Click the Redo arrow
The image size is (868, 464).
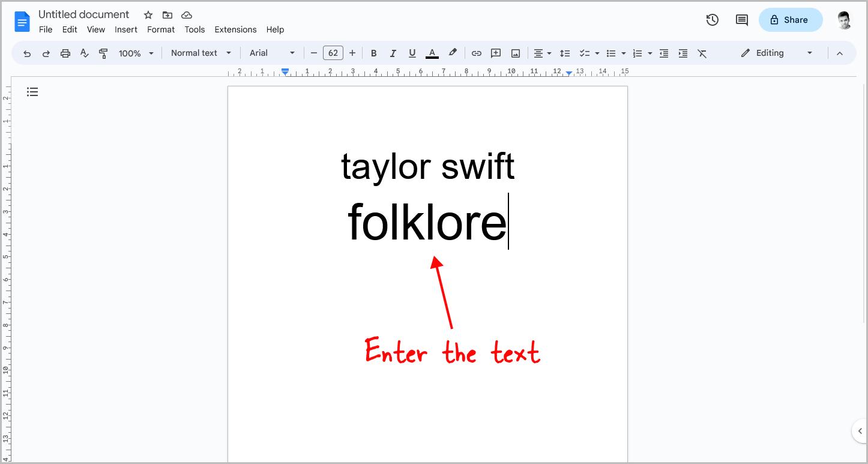pos(46,53)
